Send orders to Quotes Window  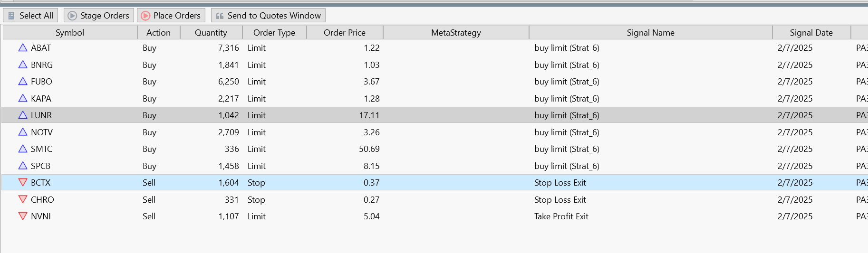[268, 16]
